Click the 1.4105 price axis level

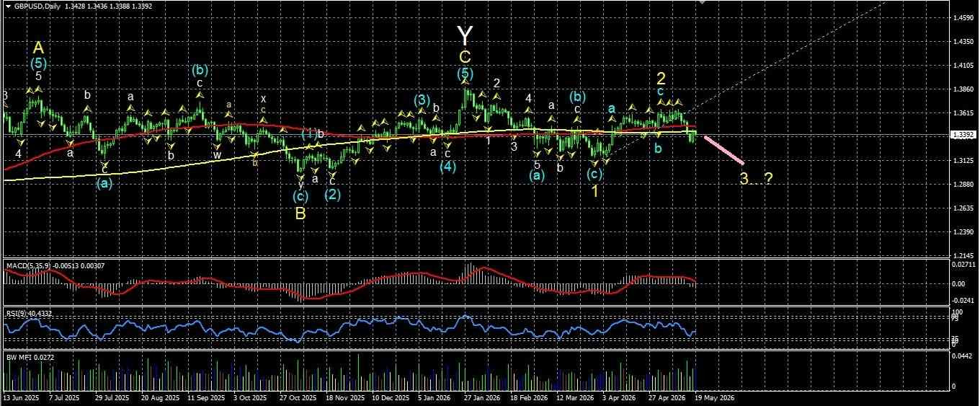962,66
